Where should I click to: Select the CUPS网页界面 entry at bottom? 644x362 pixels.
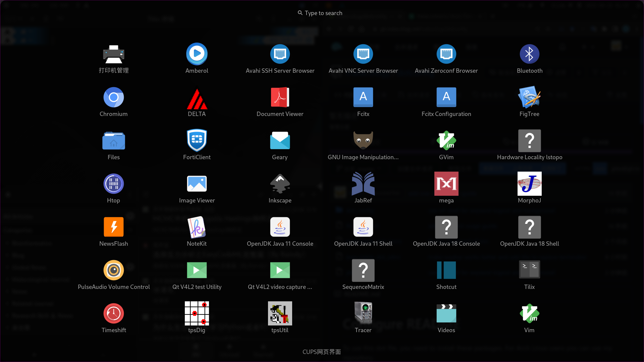click(x=322, y=352)
